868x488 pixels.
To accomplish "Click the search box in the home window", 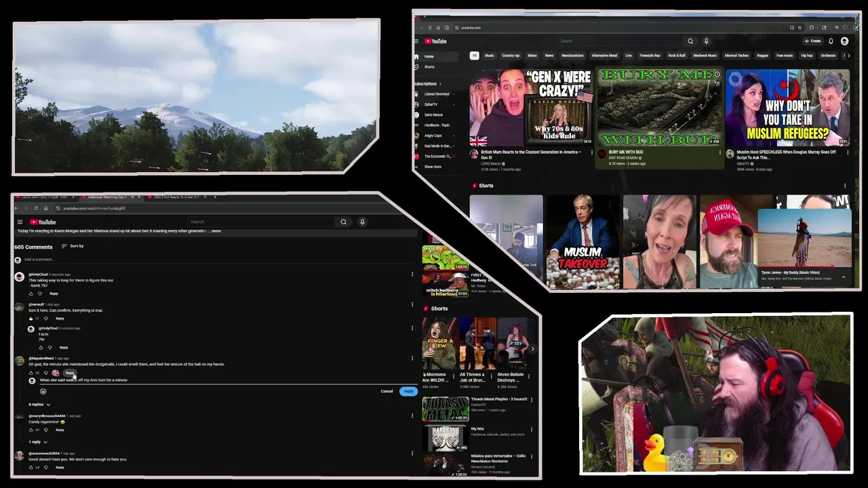I will [620, 41].
